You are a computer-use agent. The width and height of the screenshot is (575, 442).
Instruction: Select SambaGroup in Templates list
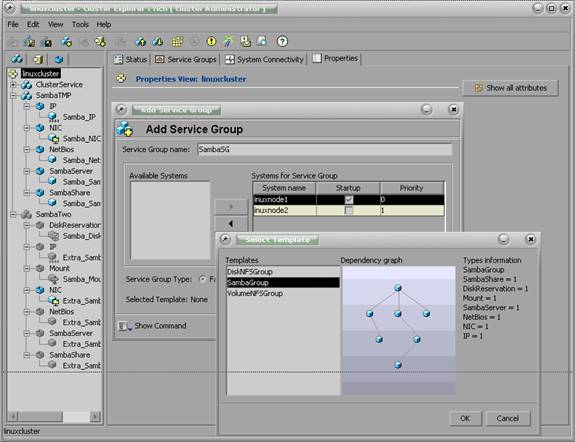(x=283, y=282)
